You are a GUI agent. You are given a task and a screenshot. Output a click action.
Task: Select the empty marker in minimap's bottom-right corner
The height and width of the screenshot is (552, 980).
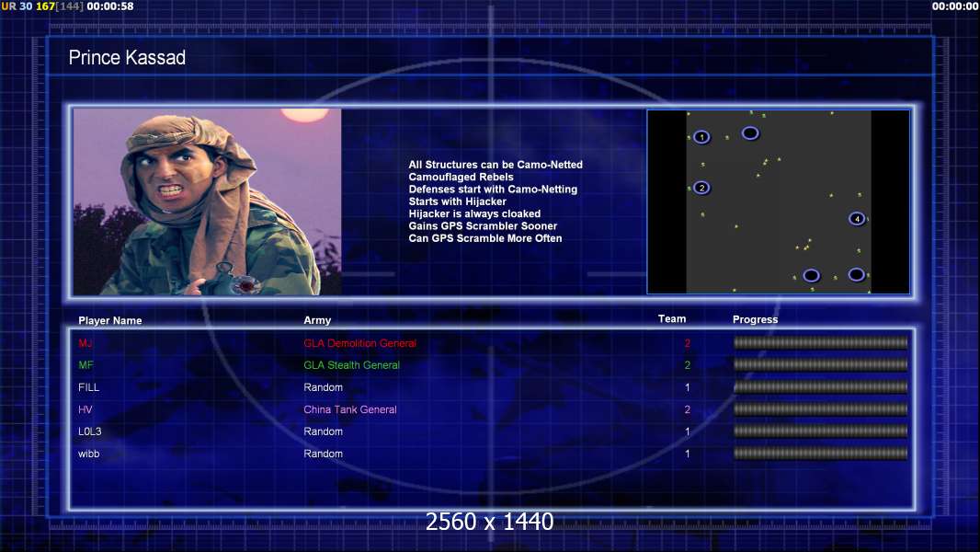pos(856,274)
